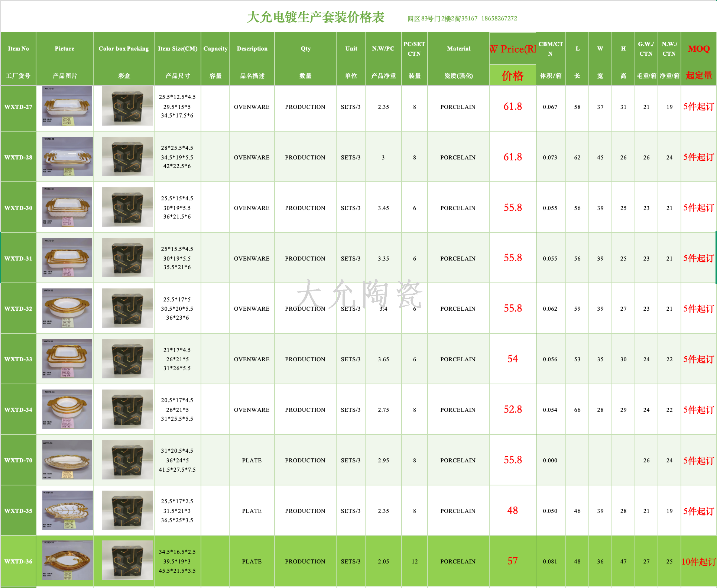Click the WXTD-33 color box packing image
The height and width of the screenshot is (588, 717).
point(127,359)
